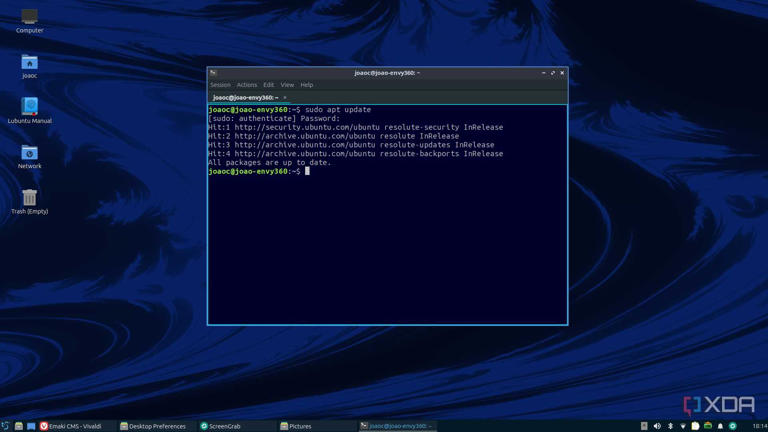
Task: Switch to ScreenGrab taskbar window
Action: [x=220, y=426]
